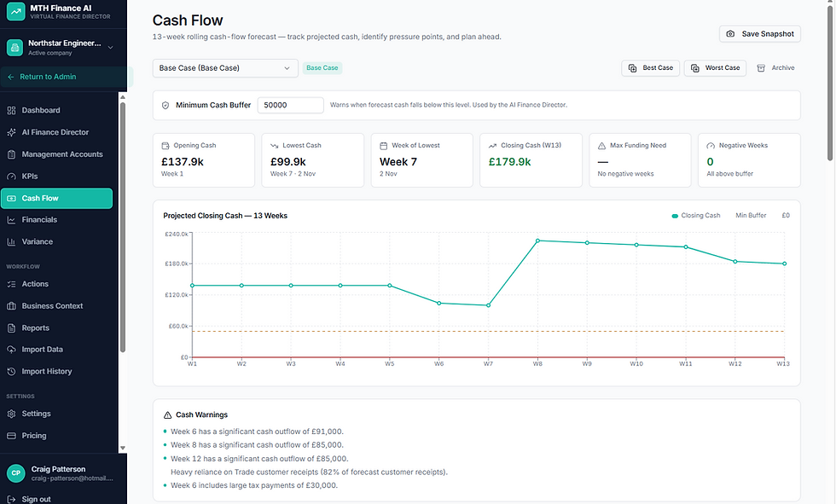Click the Settings gear icon

[11, 414]
